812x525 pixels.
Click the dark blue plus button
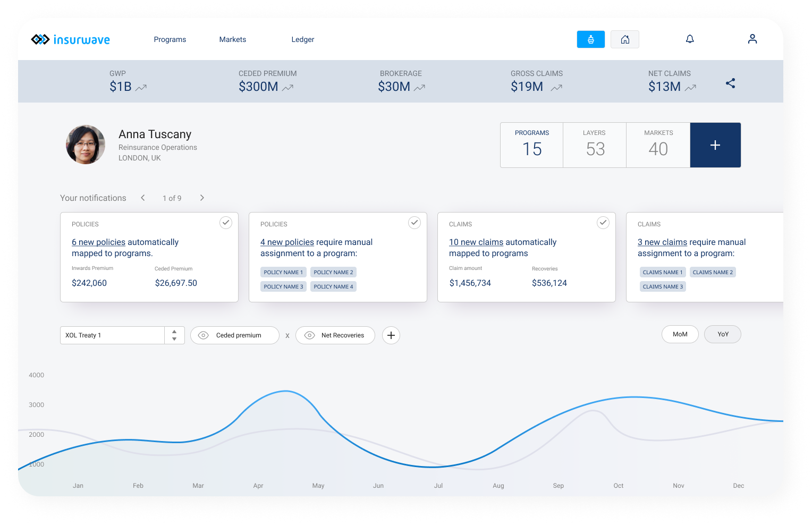click(x=715, y=145)
